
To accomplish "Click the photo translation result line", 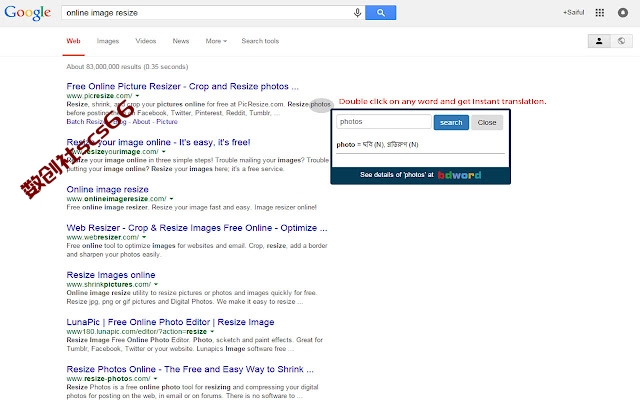I will (377, 144).
